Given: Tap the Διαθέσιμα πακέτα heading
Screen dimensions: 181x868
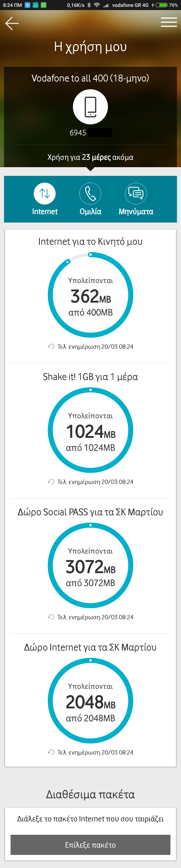Looking at the screenshot, I should pyautogui.click(x=90, y=794).
